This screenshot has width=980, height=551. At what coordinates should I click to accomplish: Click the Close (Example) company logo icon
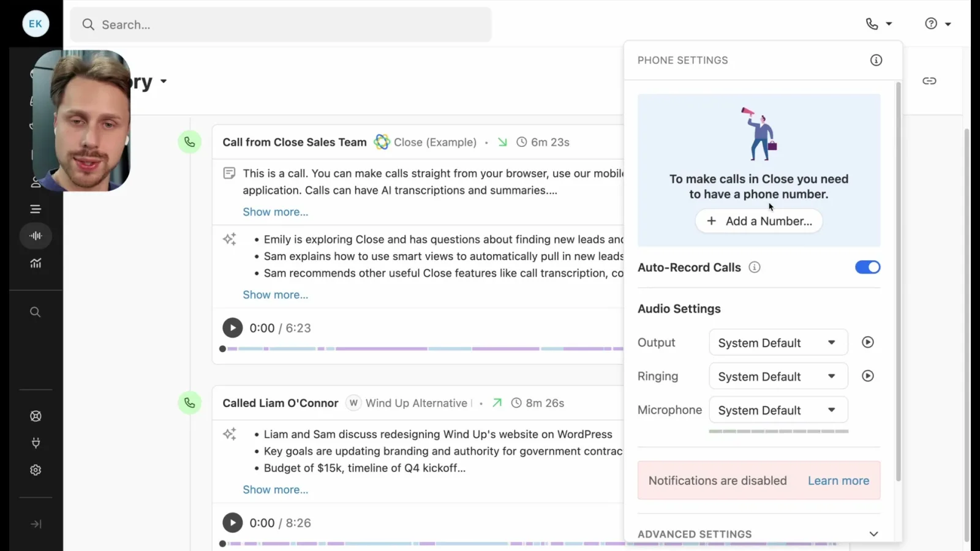coord(382,142)
